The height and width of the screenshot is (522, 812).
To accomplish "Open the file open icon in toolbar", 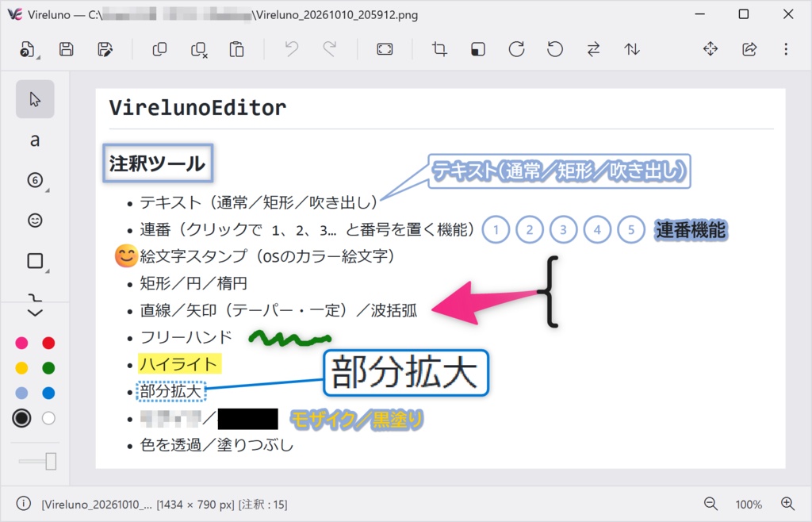I will pyautogui.click(x=28, y=50).
